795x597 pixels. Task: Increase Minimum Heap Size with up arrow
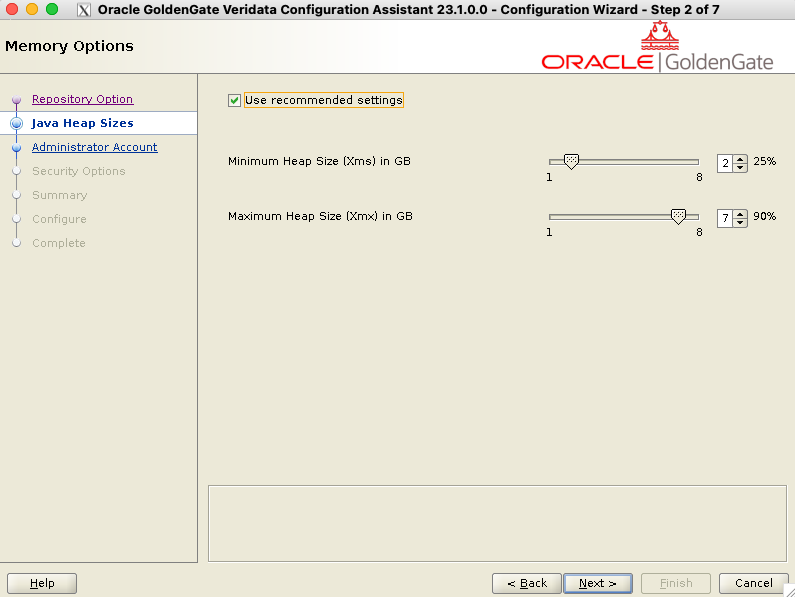point(740,157)
